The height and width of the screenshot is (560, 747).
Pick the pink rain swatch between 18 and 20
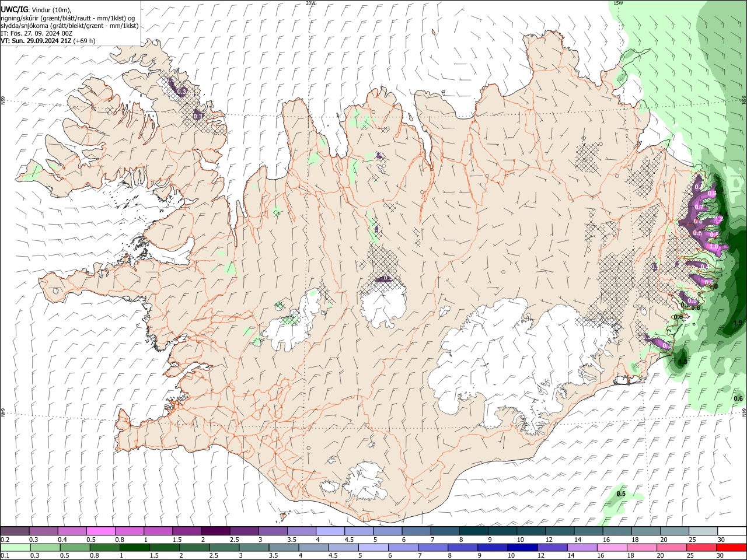coord(642,547)
